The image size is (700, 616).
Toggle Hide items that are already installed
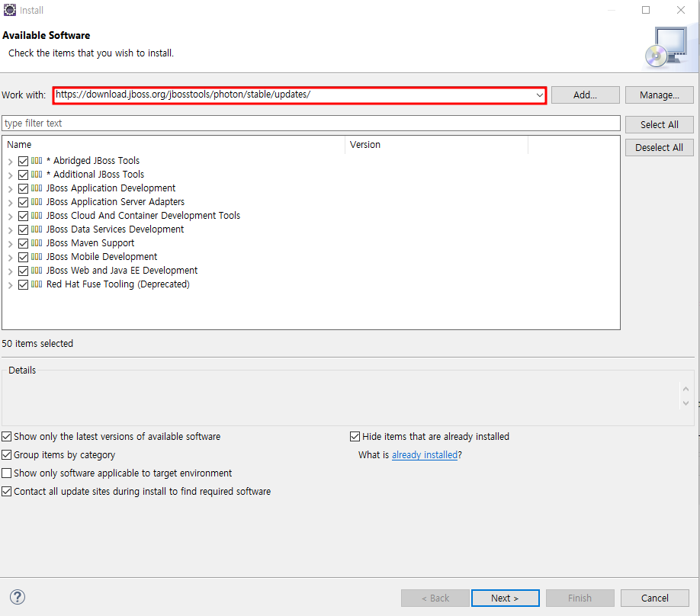click(x=355, y=437)
